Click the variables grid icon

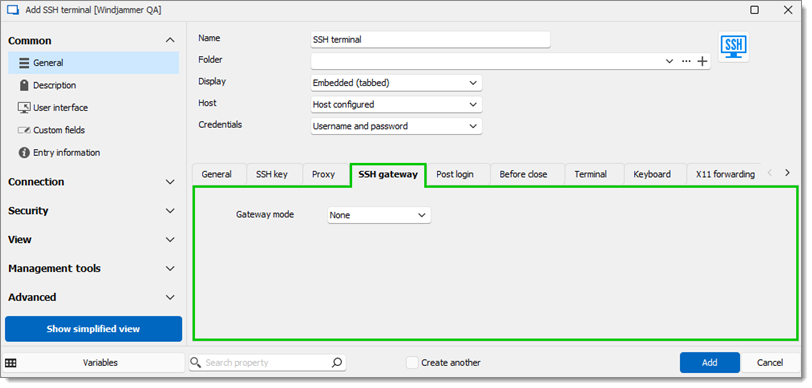[x=11, y=363]
